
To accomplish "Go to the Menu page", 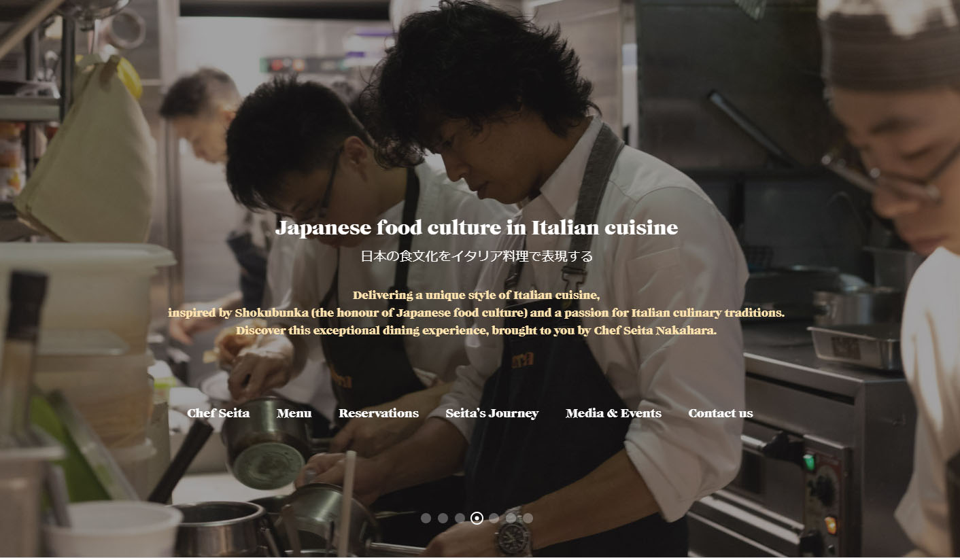I will click(x=294, y=413).
